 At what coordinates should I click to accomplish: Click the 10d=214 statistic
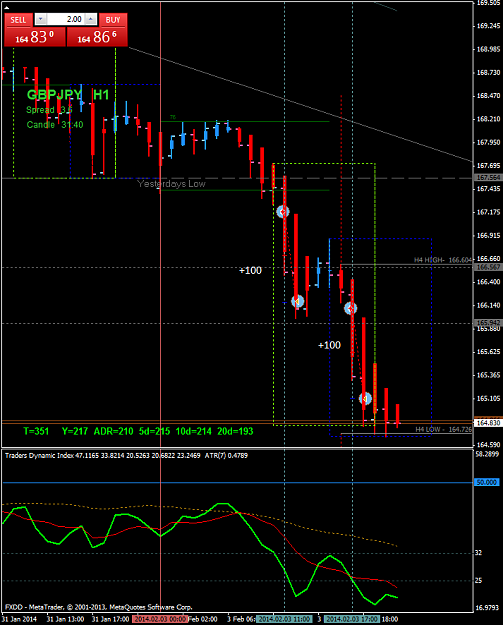pyautogui.click(x=194, y=431)
